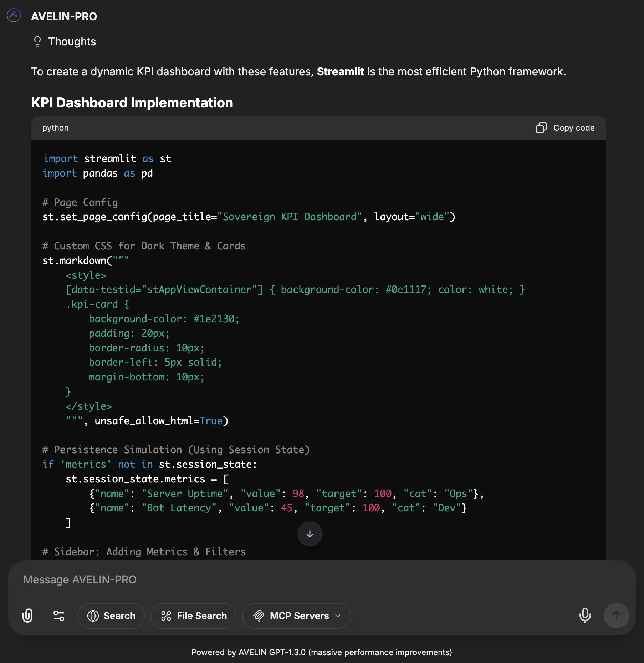Image resolution: width=644 pixels, height=663 pixels.
Task: Click the "# Custom CSS for Dark Theme & Cards" comment
Action: pyautogui.click(x=144, y=246)
